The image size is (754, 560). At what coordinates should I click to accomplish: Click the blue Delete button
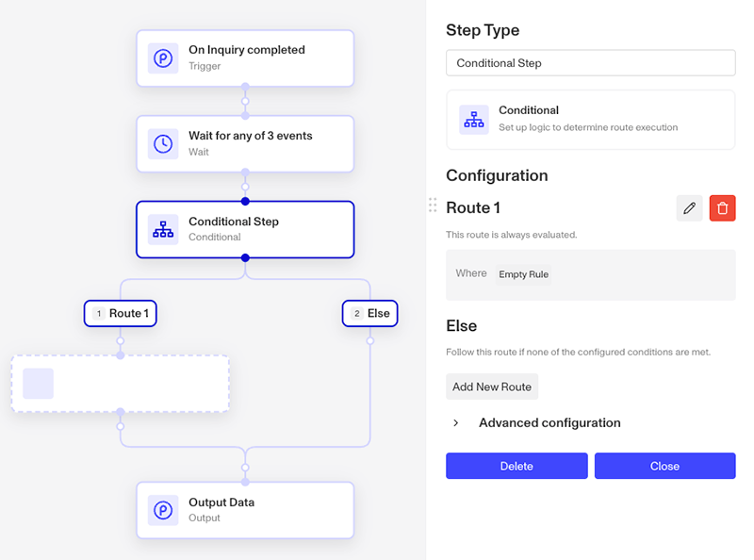516,466
